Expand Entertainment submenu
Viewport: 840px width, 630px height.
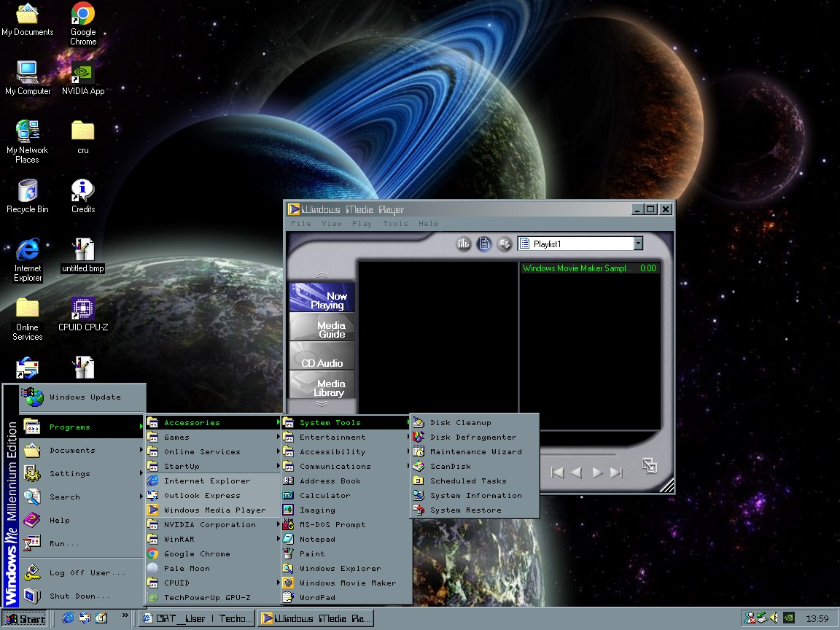346,437
